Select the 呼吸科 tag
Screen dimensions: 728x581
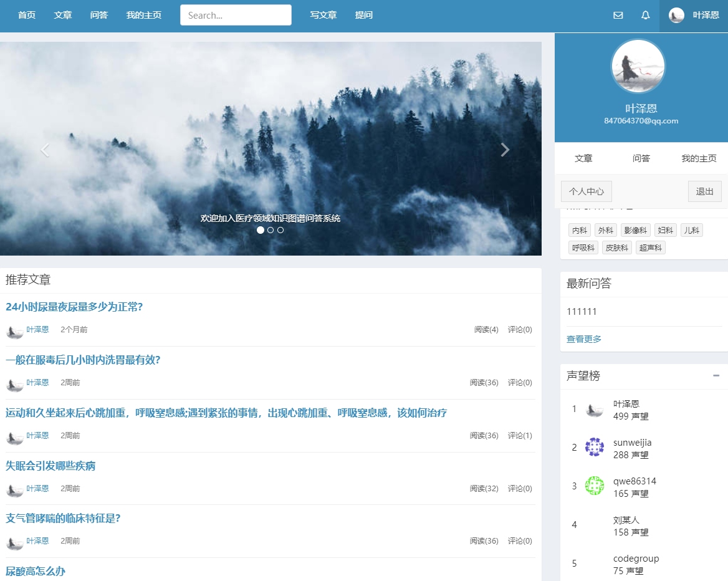pyautogui.click(x=583, y=247)
